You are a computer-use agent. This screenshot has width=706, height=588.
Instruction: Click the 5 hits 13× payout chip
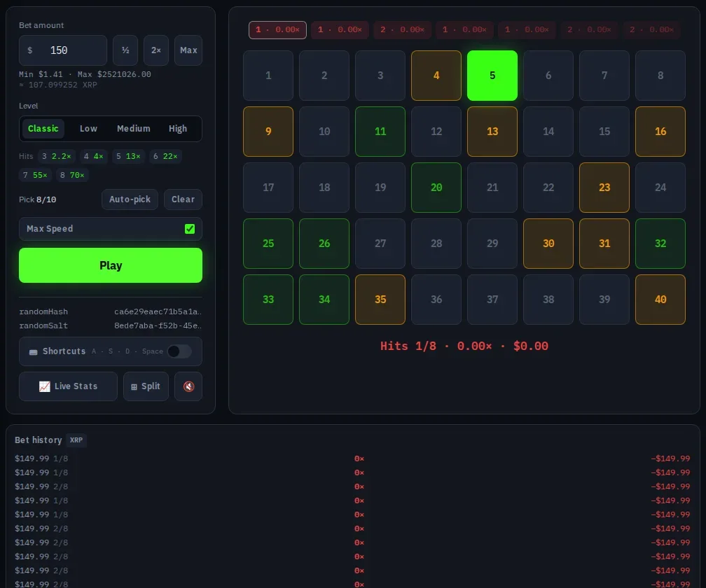128,156
